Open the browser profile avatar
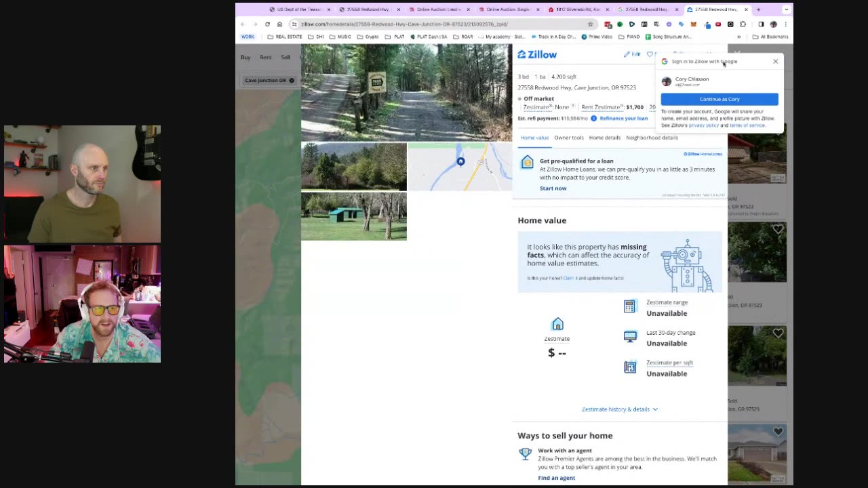868x488 pixels. (773, 24)
